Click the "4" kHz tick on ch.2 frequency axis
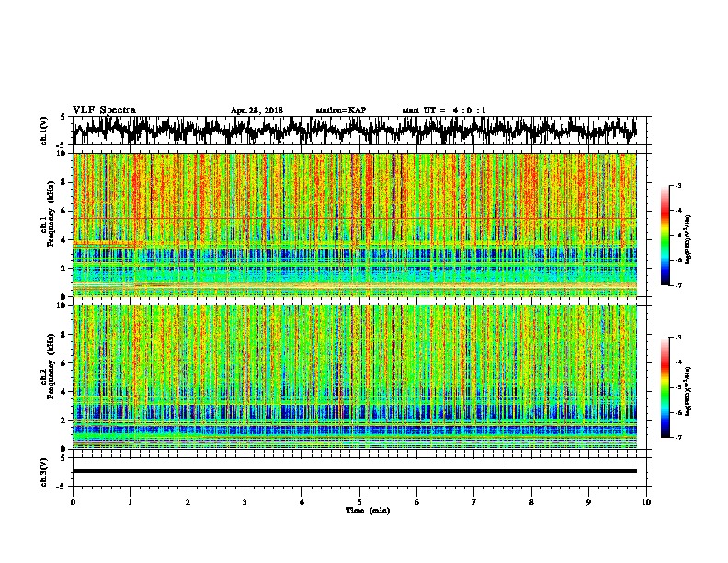This screenshot has width=728, height=563. pos(64,392)
